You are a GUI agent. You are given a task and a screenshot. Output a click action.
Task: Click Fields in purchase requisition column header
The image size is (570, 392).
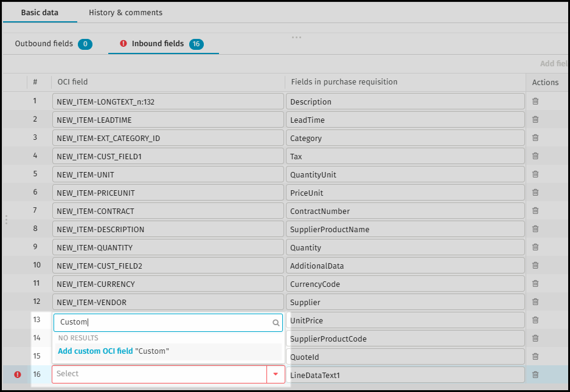pyautogui.click(x=344, y=81)
